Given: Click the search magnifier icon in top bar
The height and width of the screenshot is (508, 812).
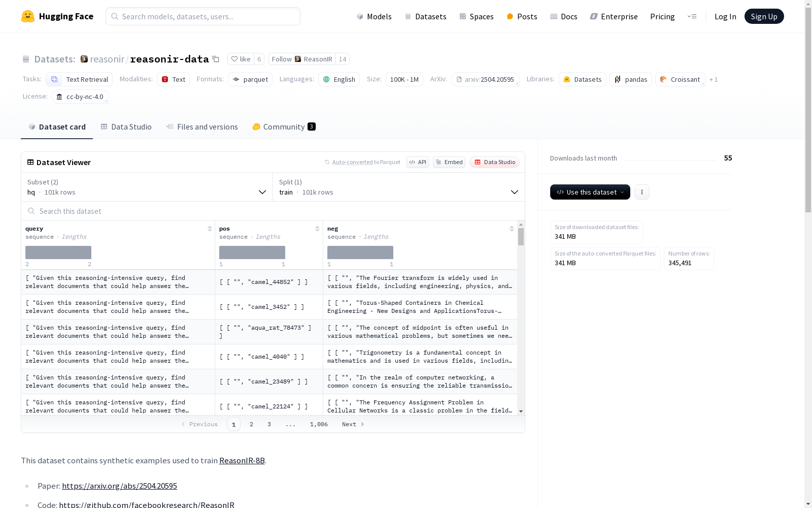Looking at the screenshot, I should pyautogui.click(x=115, y=16).
